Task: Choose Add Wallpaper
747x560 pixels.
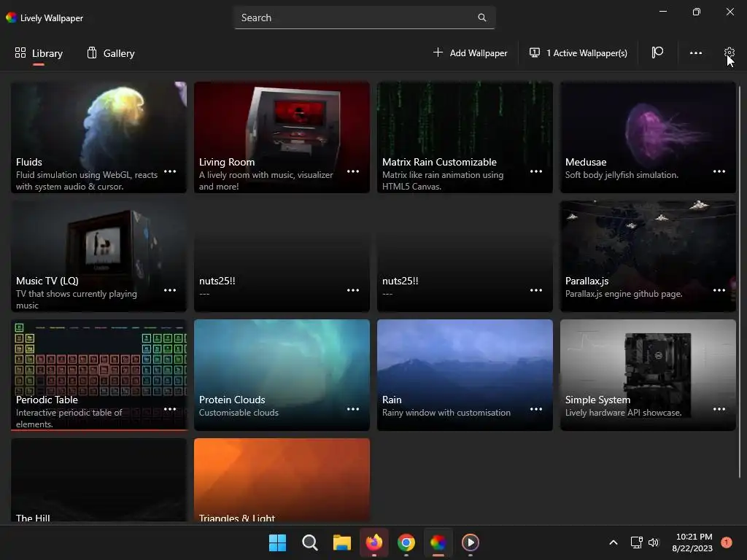Action: coord(471,52)
